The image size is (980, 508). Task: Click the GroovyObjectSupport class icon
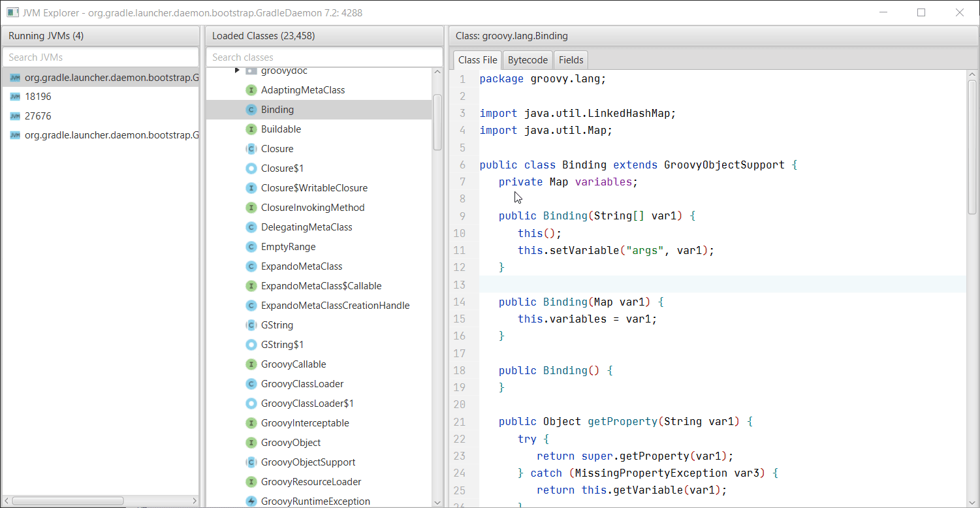click(x=251, y=462)
